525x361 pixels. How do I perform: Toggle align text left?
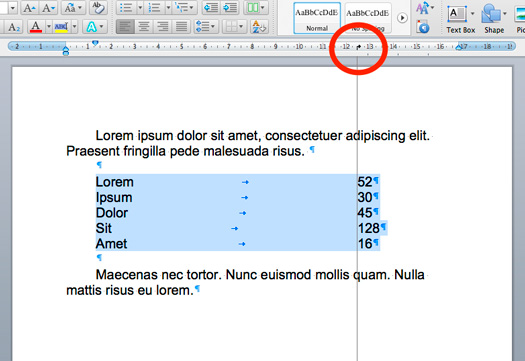[125, 26]
